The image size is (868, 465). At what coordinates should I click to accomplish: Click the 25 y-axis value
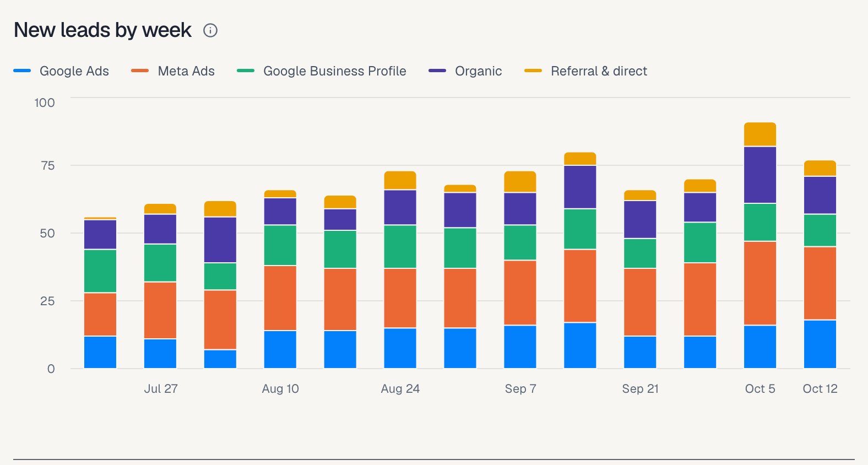coord(47,301)
